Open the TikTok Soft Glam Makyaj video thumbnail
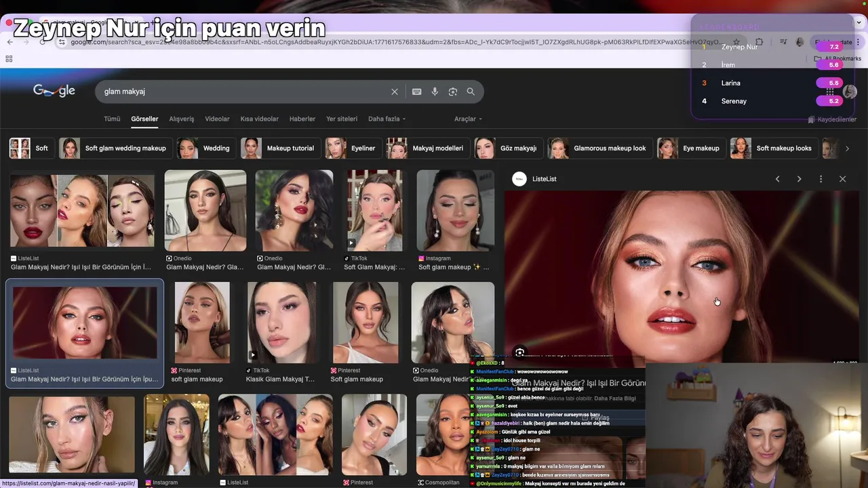The width and height of the screenshot is (868, 488). (x=375, y=211)
